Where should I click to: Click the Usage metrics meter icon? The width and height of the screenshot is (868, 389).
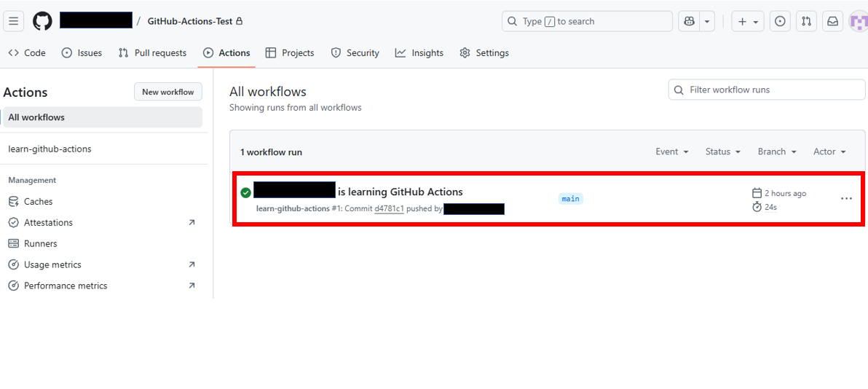[14, 265]
